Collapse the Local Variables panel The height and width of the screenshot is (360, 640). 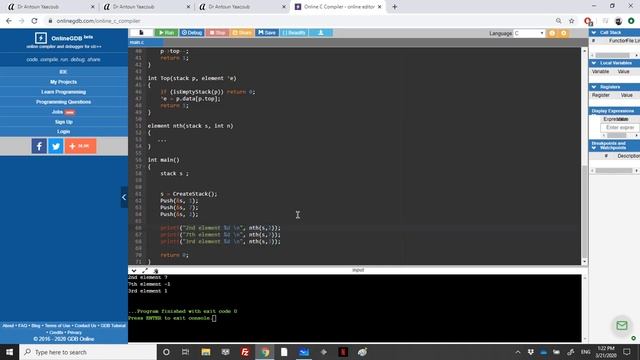594,63
